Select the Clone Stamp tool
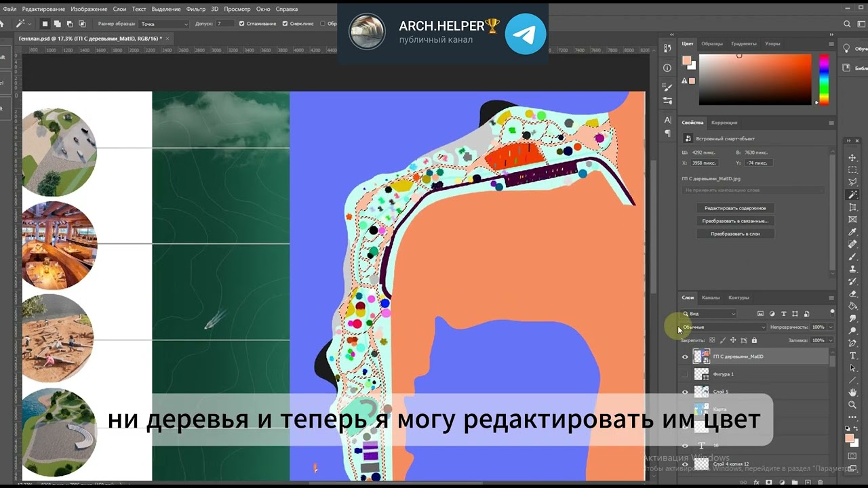This screenshot has width=868, height=488. pyautogui.click(x=852, y=269)
